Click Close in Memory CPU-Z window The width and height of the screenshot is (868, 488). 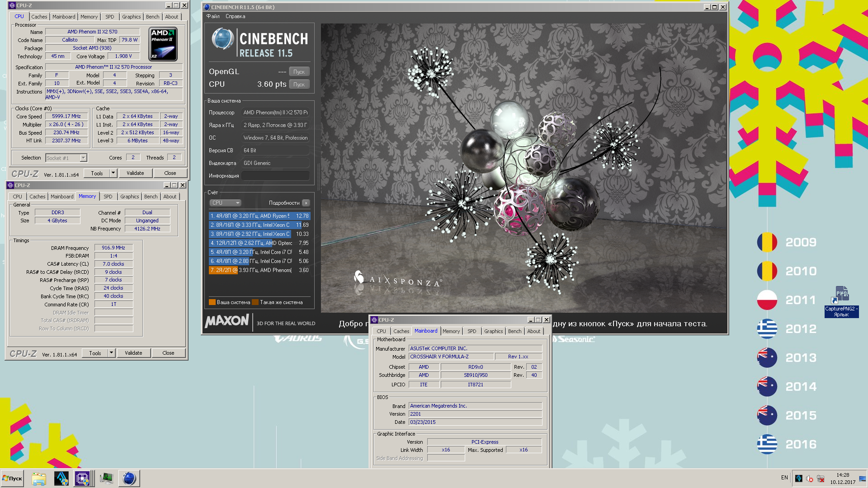pos(168,353)
